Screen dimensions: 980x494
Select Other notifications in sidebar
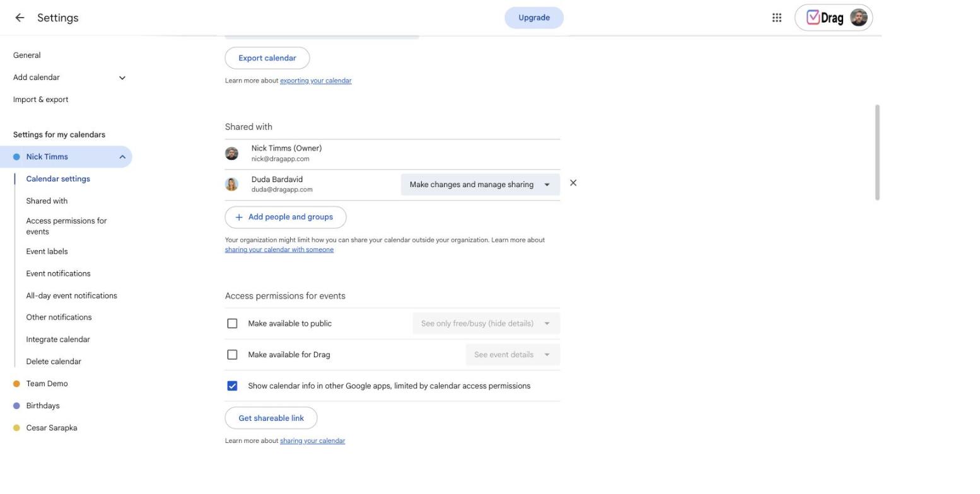point(59,317)
